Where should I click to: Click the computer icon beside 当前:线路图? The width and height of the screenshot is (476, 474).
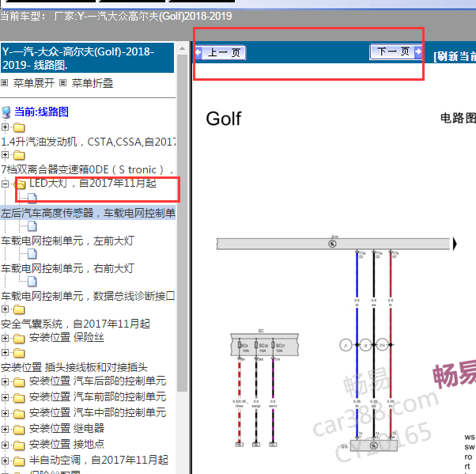coord(6,112)
